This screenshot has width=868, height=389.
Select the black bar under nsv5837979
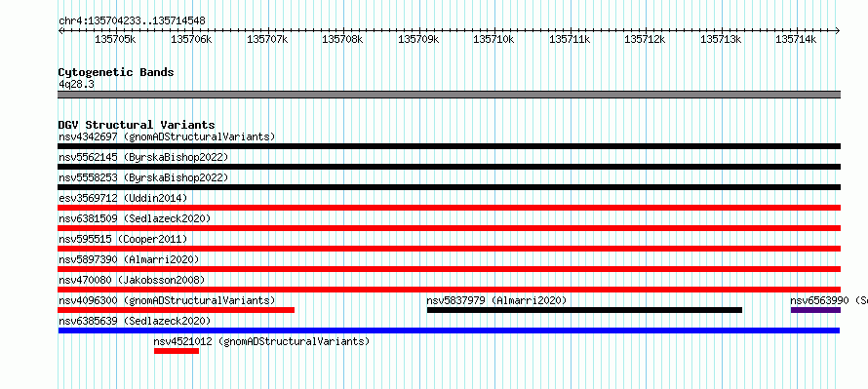coord(584,310)
